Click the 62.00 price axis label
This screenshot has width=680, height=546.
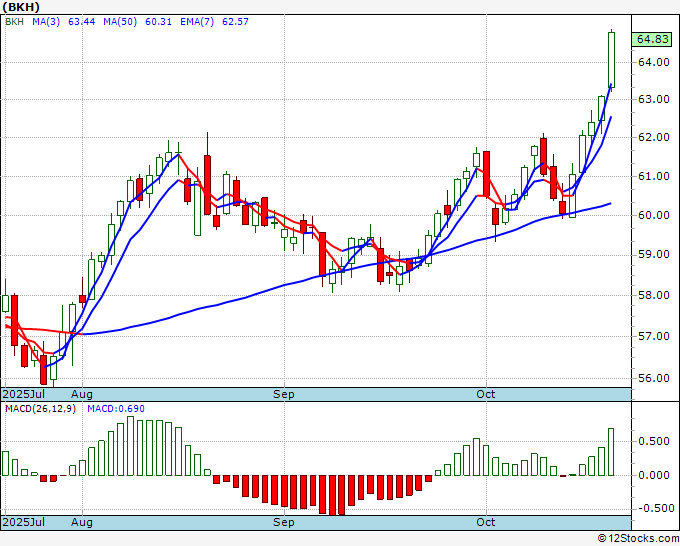[654, 137]
